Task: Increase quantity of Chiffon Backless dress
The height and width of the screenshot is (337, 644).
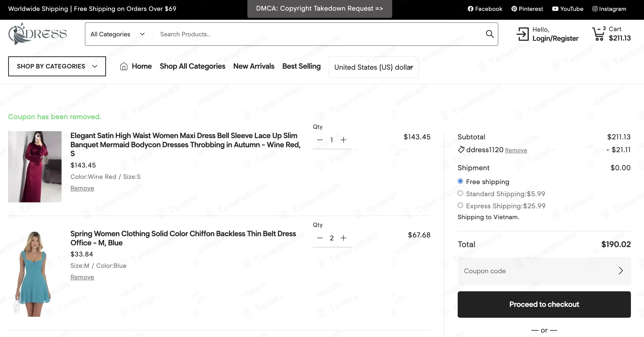Action: click(x=343, y=238)
